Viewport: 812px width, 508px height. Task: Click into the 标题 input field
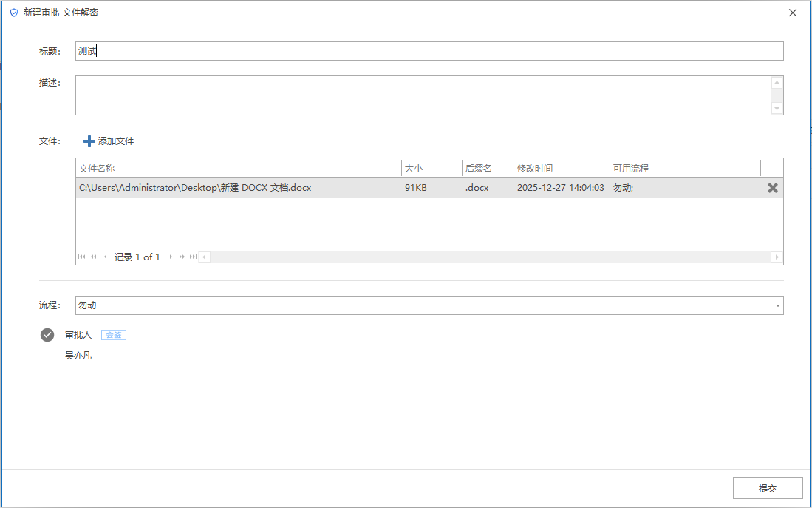tap(429, 51)
